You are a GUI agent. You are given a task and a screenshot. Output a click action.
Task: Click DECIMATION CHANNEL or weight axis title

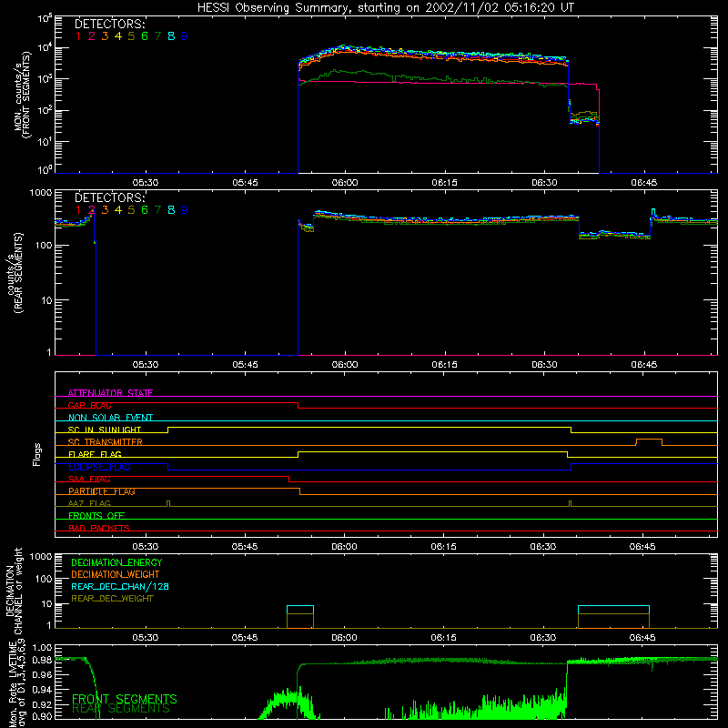coord(14,591)
